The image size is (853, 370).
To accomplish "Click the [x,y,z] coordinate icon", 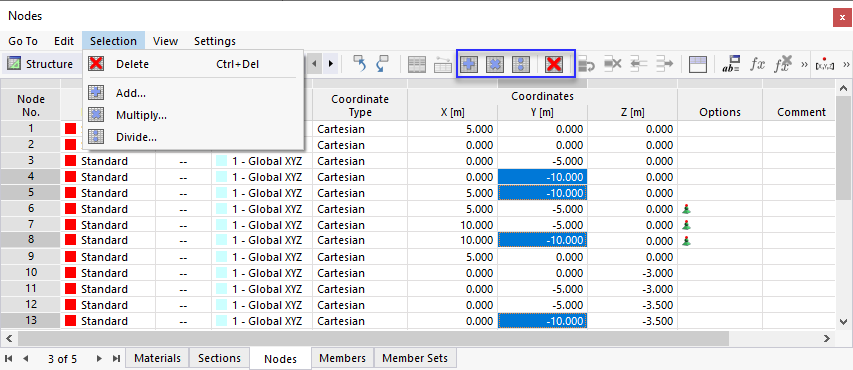I will coord(826,64).
